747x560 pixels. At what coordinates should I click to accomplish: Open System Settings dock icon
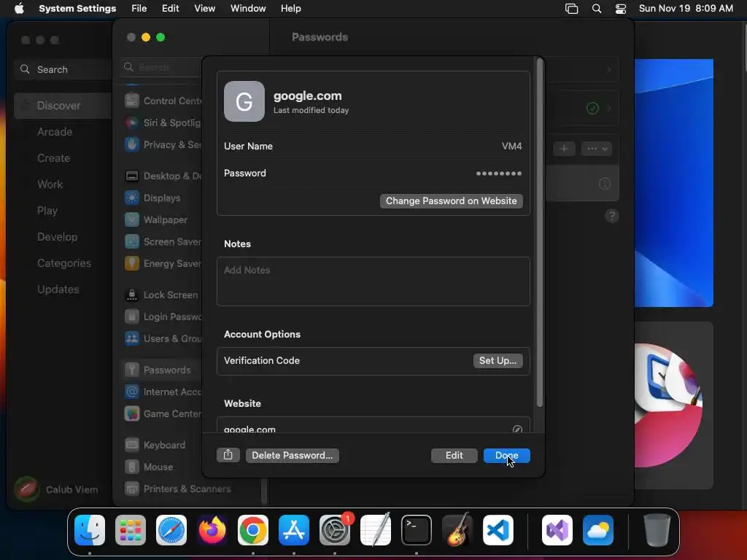[x=334, y=530]
